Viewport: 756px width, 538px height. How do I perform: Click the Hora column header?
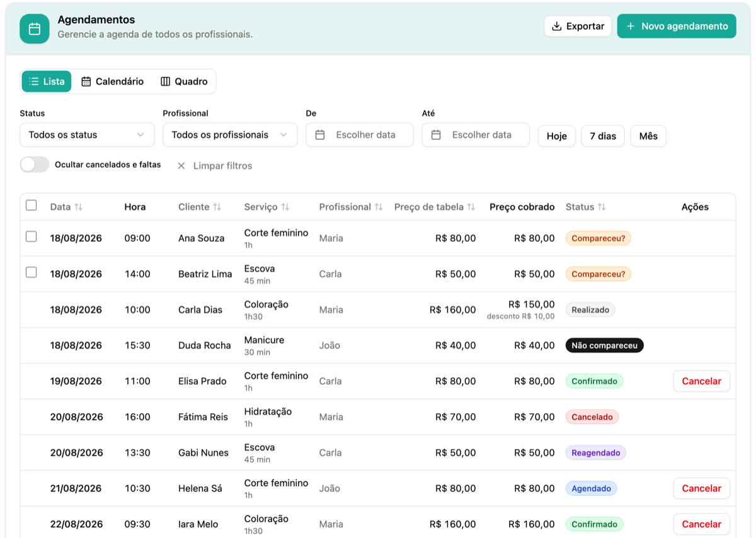click(135, 207)
